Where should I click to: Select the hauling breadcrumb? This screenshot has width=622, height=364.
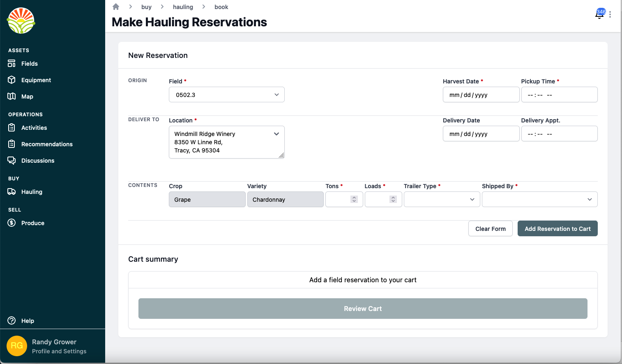tap(183, 7)
